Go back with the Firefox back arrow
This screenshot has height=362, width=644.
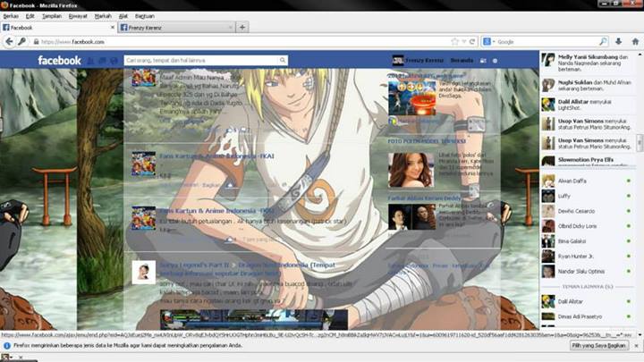tap(9, 41)
